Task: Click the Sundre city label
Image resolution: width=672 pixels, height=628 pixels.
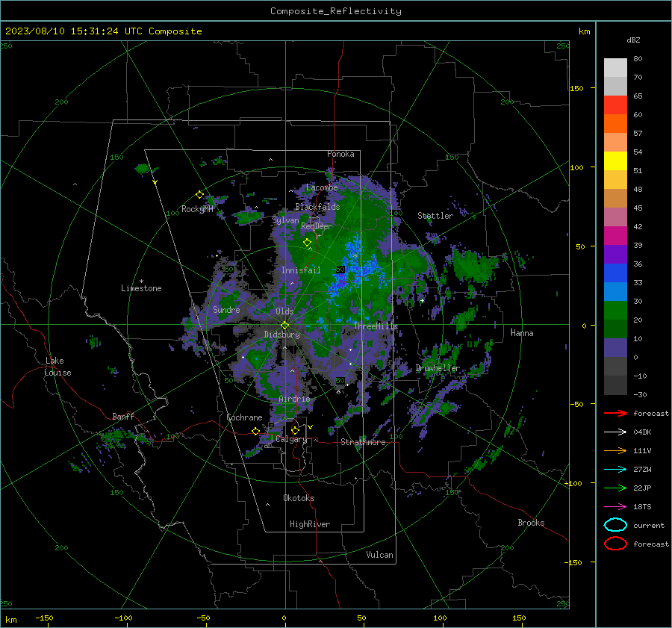Action: click(226, 310)
